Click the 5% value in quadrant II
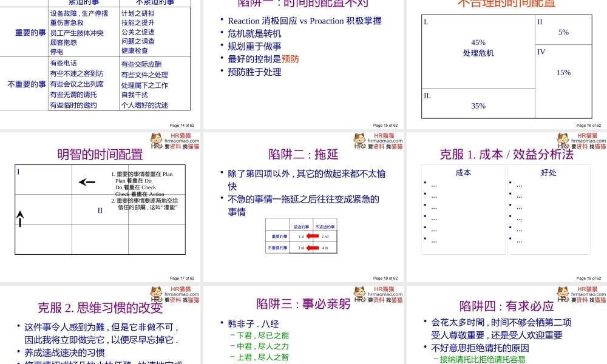Screen dimensions: 607x364 (x=563, y=32)
